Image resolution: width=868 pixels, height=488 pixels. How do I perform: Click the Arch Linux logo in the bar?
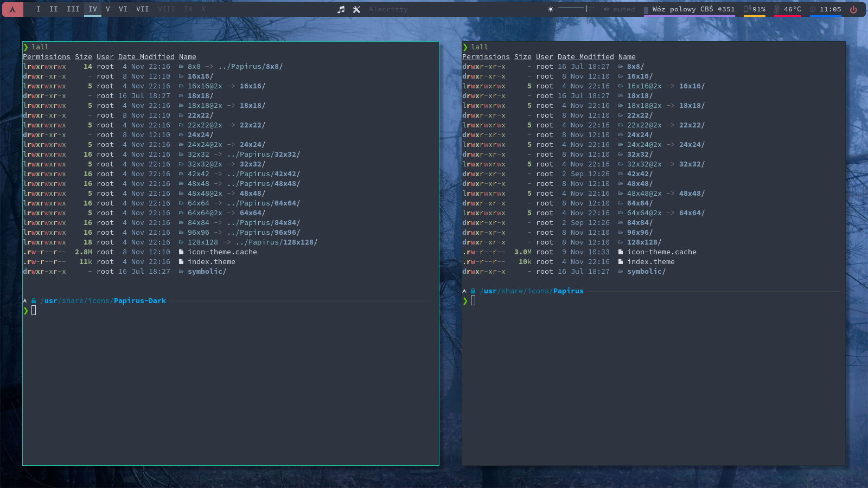12,9
